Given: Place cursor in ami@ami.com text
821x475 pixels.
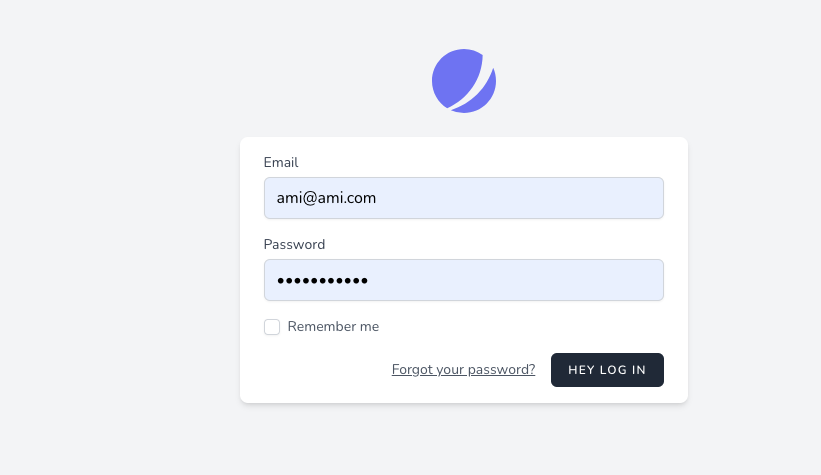Looking at the screenshot, I should tap(326, 198).
